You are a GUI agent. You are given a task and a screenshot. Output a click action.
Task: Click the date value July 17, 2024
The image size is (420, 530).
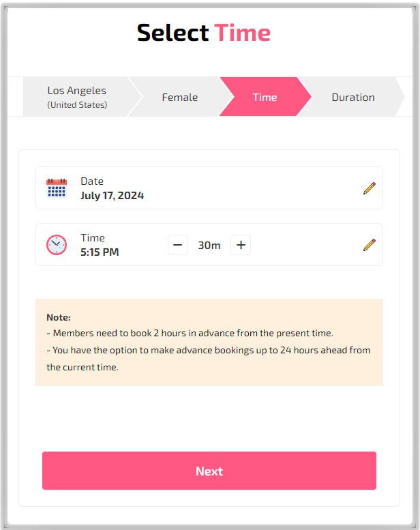coord(112,196)
